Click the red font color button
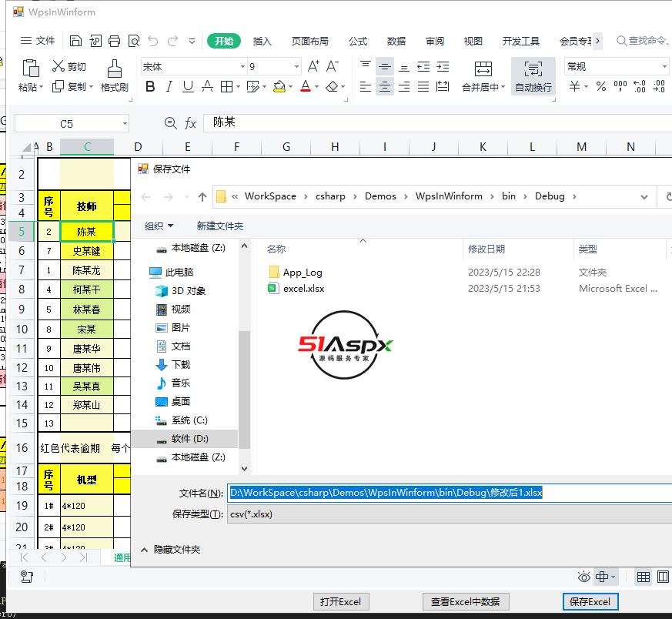672x619 pixels. [x=306, y=86]
